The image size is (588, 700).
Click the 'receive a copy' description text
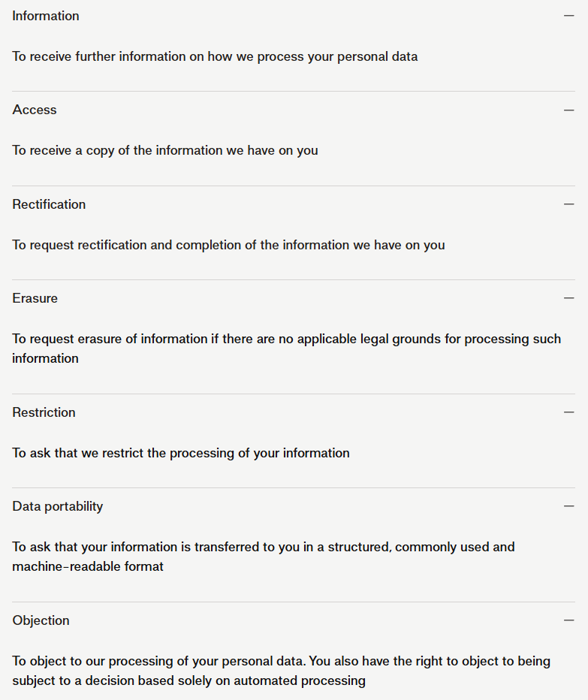pos(165,150)
